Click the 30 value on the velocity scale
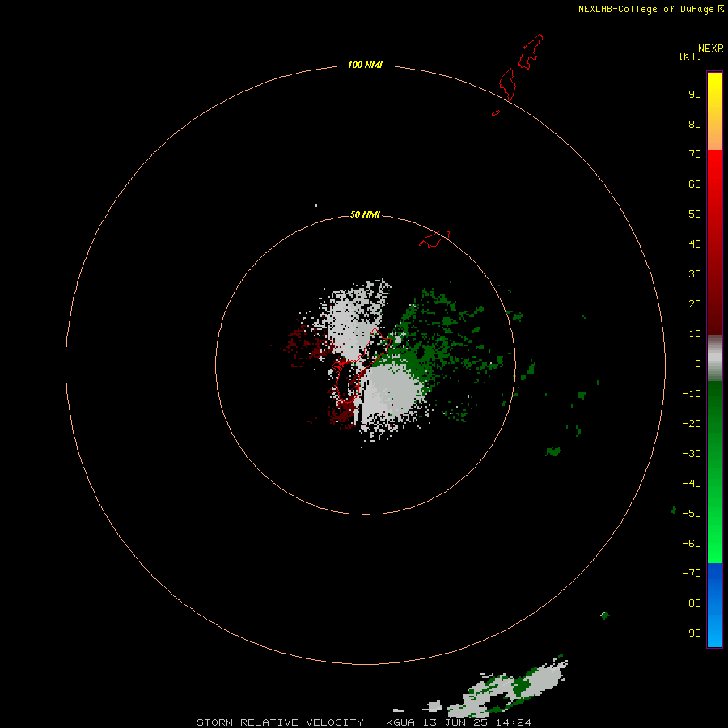Image resolution: width=728 pixels, height=728 pixels. tap(695, 274)
